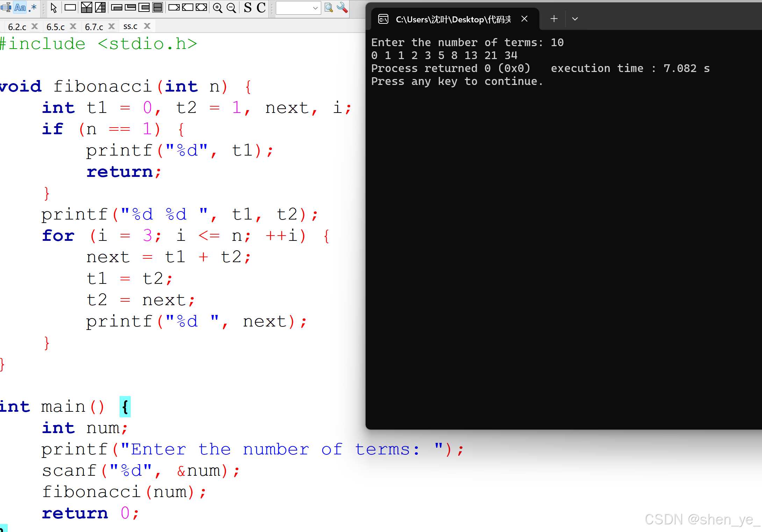This screenshot has width=762, height=532.
Task: Click the '#include <stdio.h>' line
Action: (x=99, y=44)
